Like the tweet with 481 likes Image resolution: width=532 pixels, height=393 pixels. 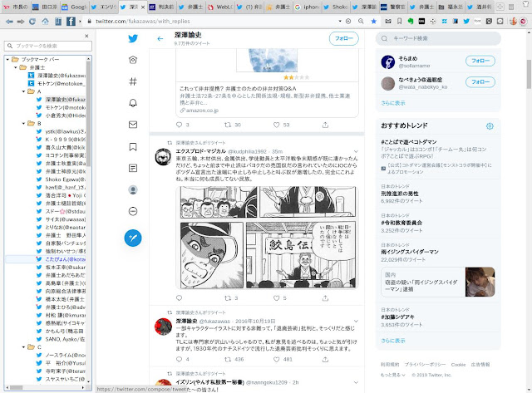click(277, 360)
